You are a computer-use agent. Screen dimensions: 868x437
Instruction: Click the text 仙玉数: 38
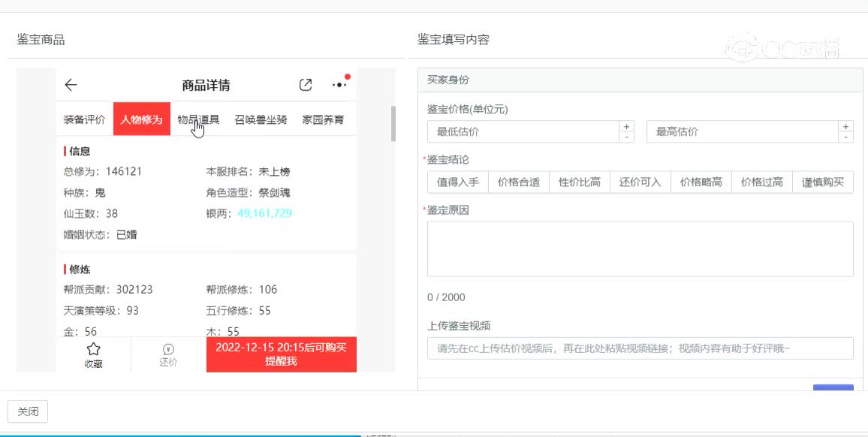tap(91, 214)
